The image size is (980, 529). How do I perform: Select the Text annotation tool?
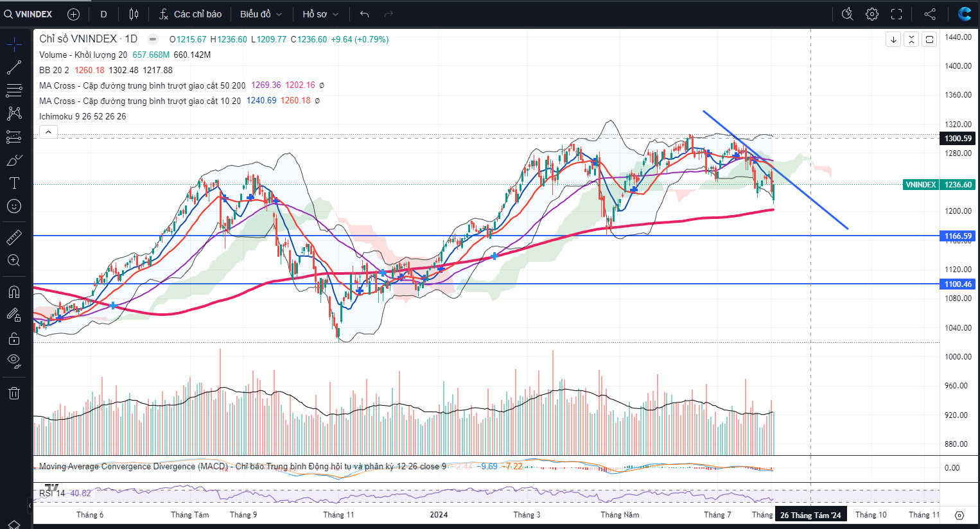click(14, 183)
